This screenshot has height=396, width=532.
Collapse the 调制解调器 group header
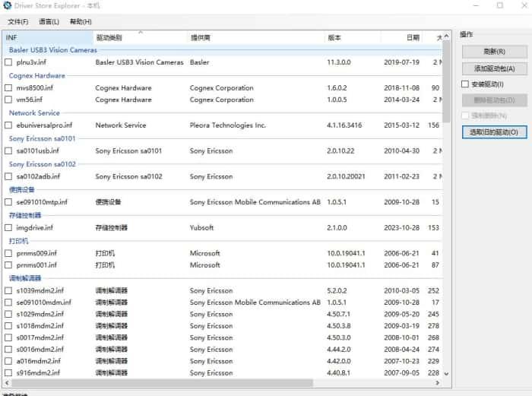[25, 278]
